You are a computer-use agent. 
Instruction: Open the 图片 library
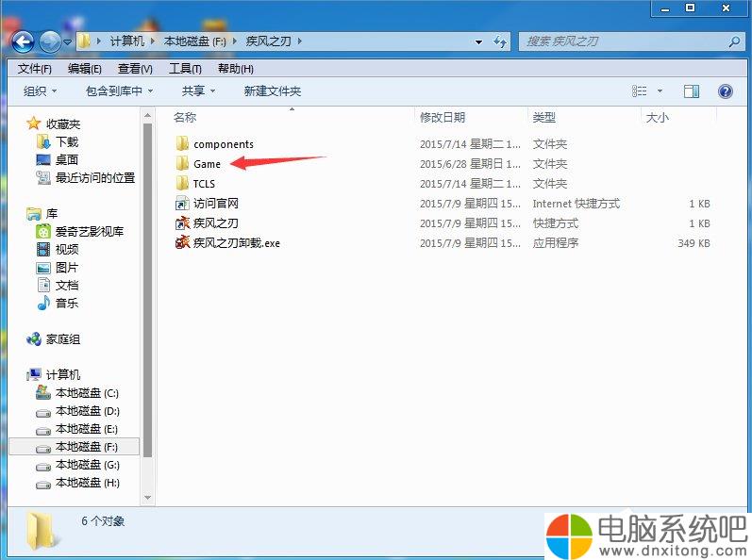tap(66, 268)
